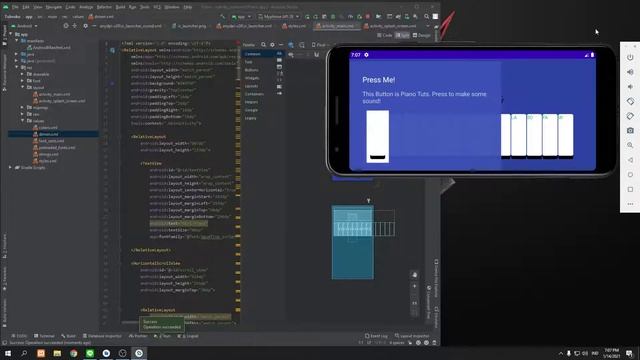Image resolution: width=640 pixels, height=360 pixels.
Task: Open Project panel gear options
Action: [x=85, y=26]
